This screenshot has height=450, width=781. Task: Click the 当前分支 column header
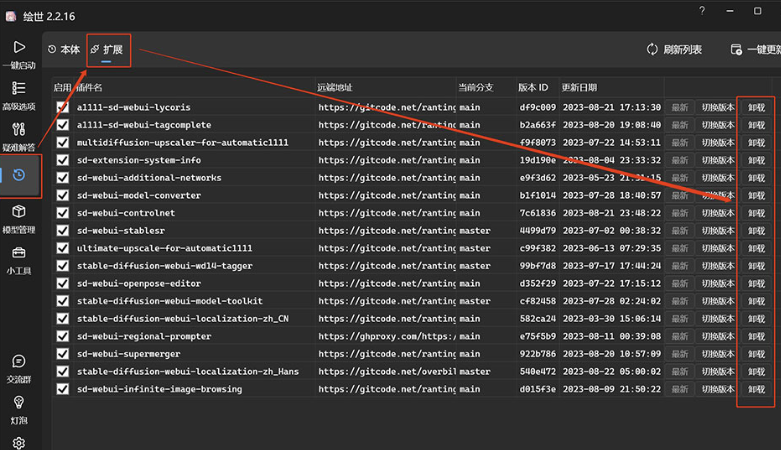pos(476,87)
